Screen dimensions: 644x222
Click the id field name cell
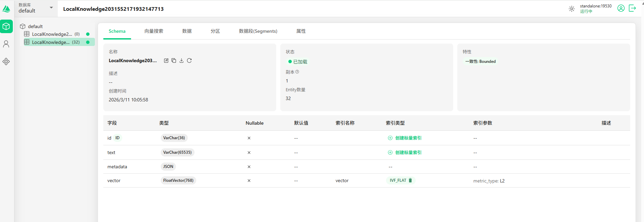pos(109,138)
